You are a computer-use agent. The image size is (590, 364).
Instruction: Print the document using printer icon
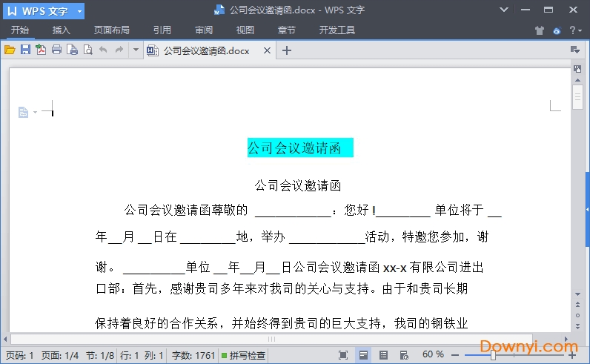(56, 50)
